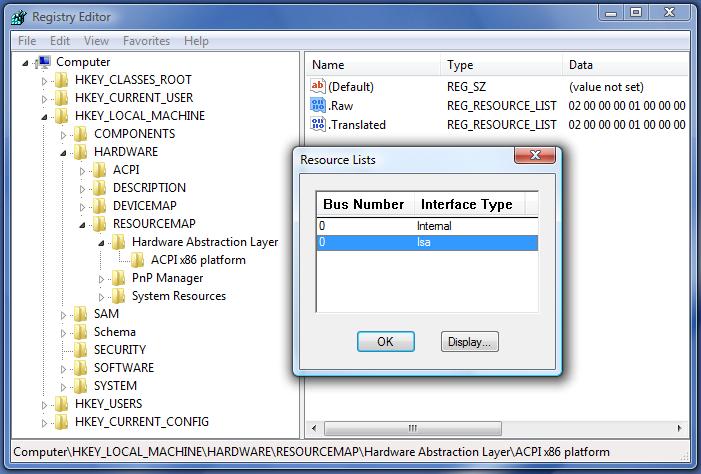
Task: Click the SAM folder icon
Action: tap(80, 314)
